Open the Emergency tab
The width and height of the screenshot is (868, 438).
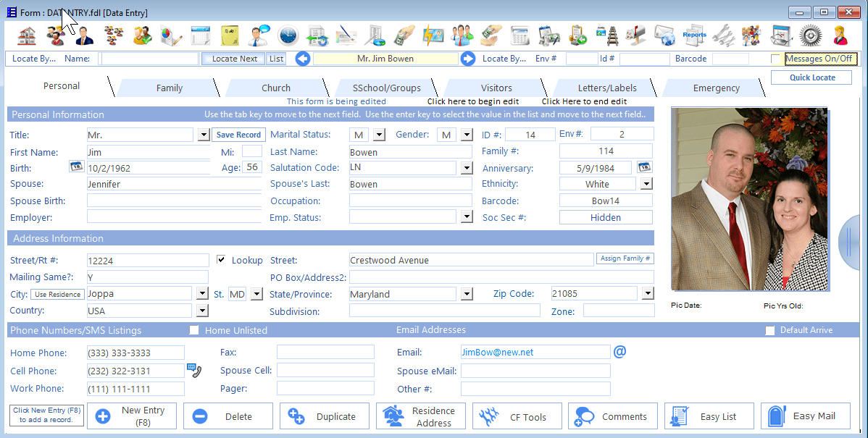tap(716, 88)
